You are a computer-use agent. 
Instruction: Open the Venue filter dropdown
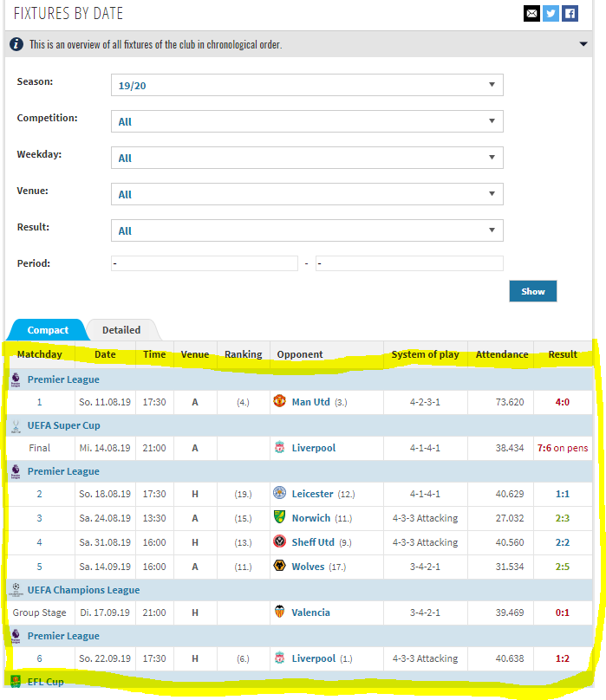307,194
